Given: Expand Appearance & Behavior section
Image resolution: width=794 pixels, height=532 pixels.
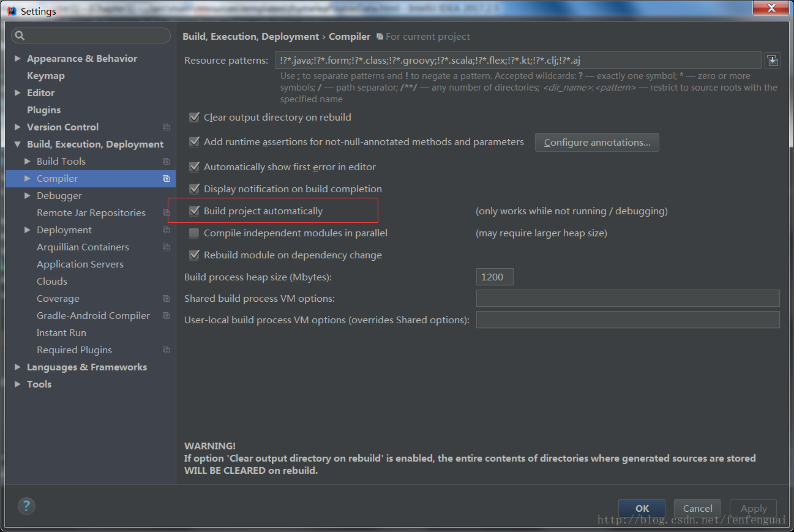Looking at the screenshot, I should [x=17, y=59].
